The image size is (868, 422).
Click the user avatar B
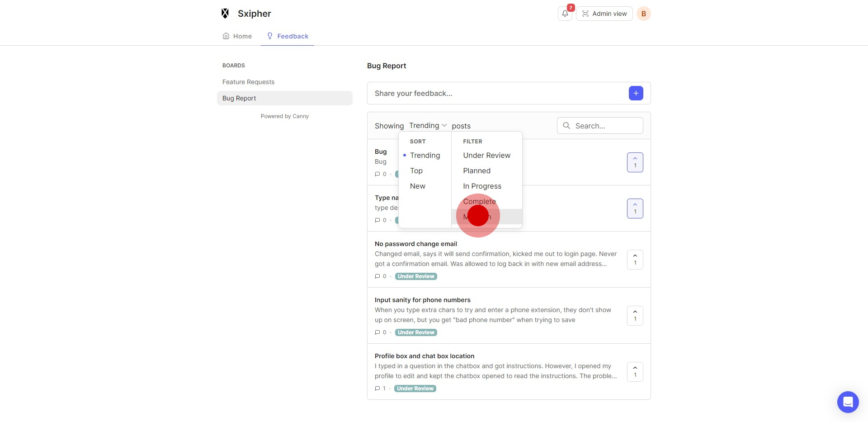click(x=643, y=14)
